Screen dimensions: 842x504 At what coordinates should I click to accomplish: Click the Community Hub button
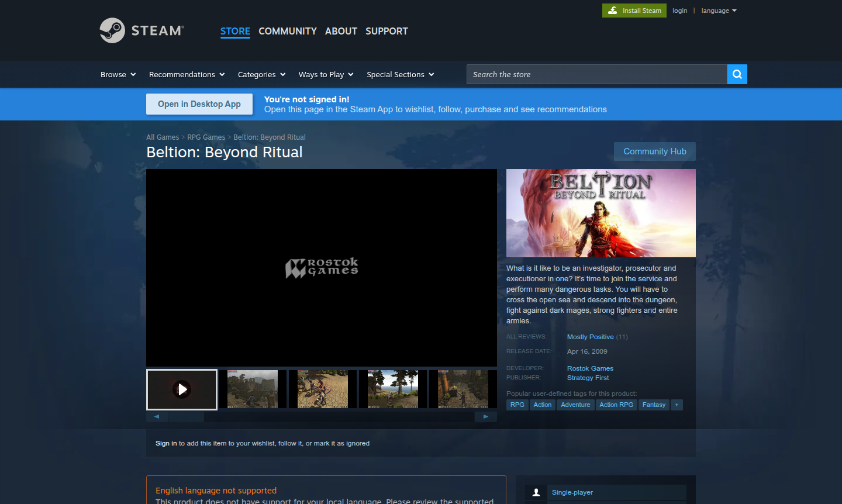point(654,151)
